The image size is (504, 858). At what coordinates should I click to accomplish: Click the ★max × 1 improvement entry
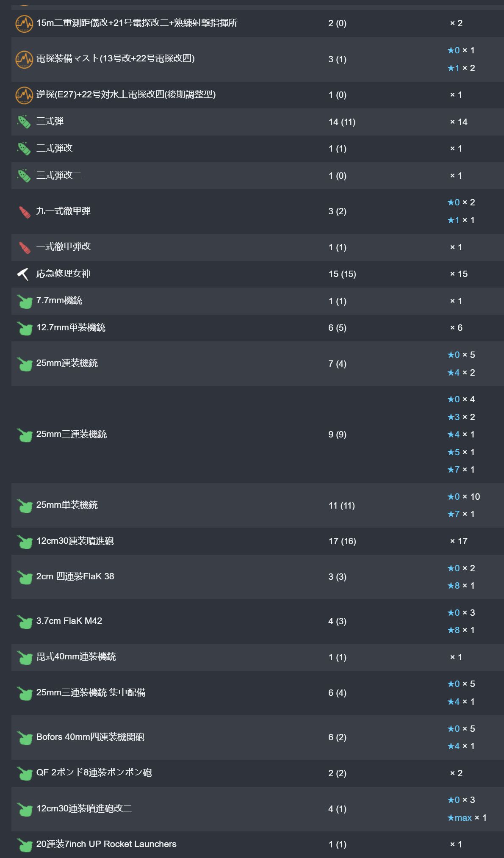[467, 818]
